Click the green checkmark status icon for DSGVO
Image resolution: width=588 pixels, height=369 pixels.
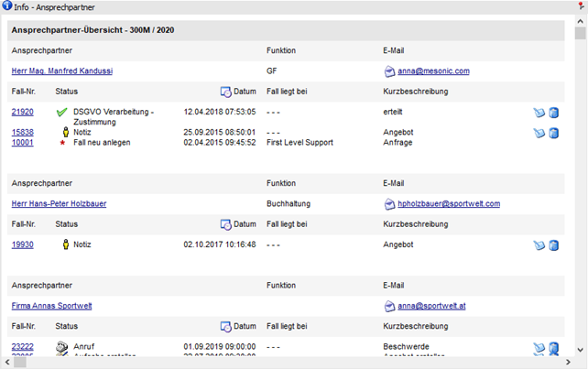[x=62, y=113]
